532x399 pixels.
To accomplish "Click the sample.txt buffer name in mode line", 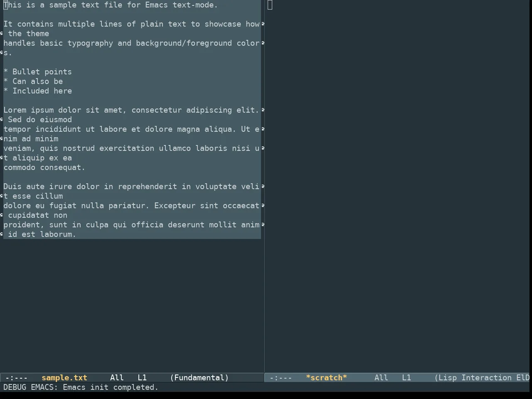I will [64, 378].
